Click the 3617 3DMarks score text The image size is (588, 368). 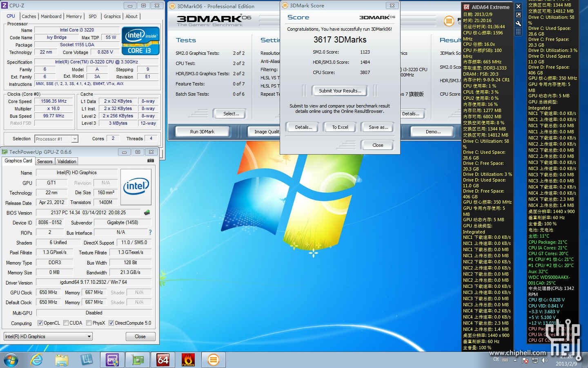pos(340,40)
